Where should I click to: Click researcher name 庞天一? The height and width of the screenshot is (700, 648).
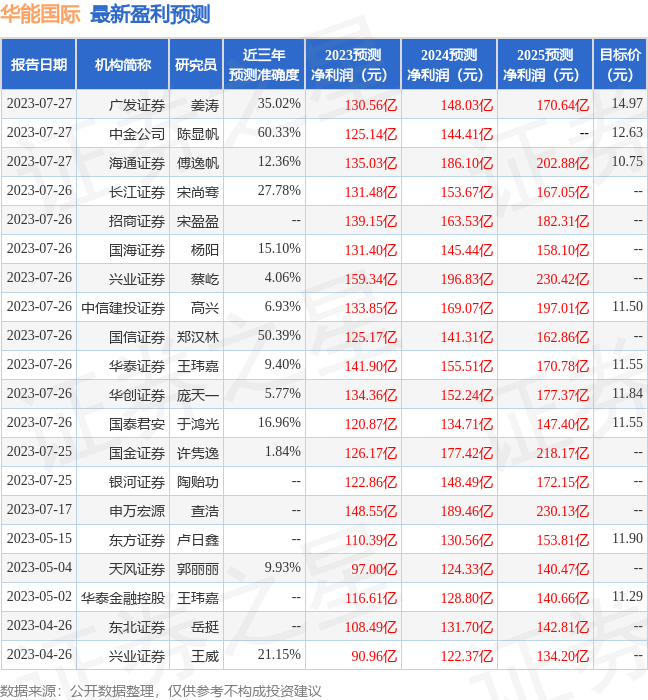pyautogui.click(x=198, y=396)
